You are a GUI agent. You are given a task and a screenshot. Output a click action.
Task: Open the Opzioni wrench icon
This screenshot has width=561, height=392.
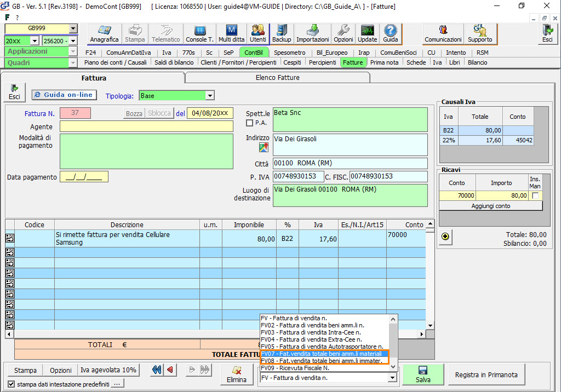344,33
